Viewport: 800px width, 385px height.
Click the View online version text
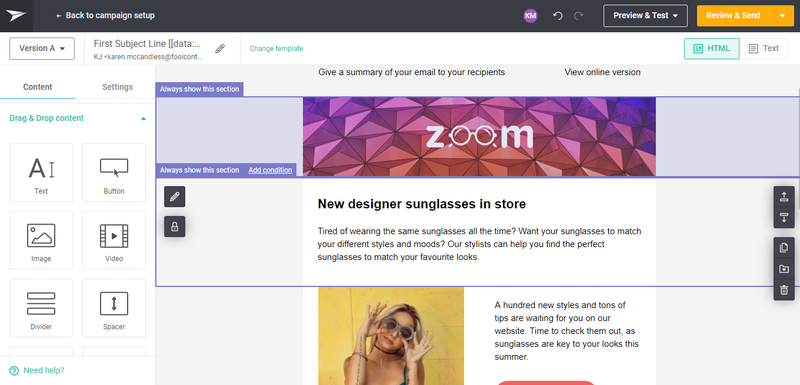(602, 72)
